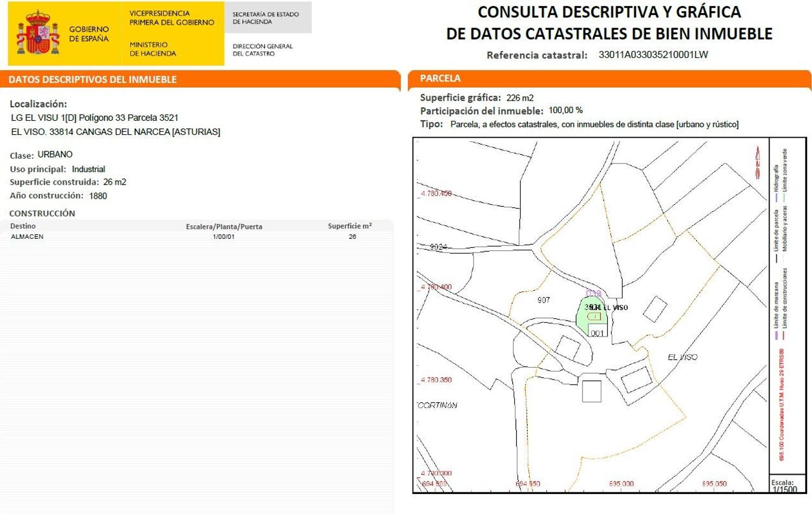The width and height of the screenshot is (812, 514).
Task: Click the CORTINÓN place name on the map
Action: (x=437, y=405)
